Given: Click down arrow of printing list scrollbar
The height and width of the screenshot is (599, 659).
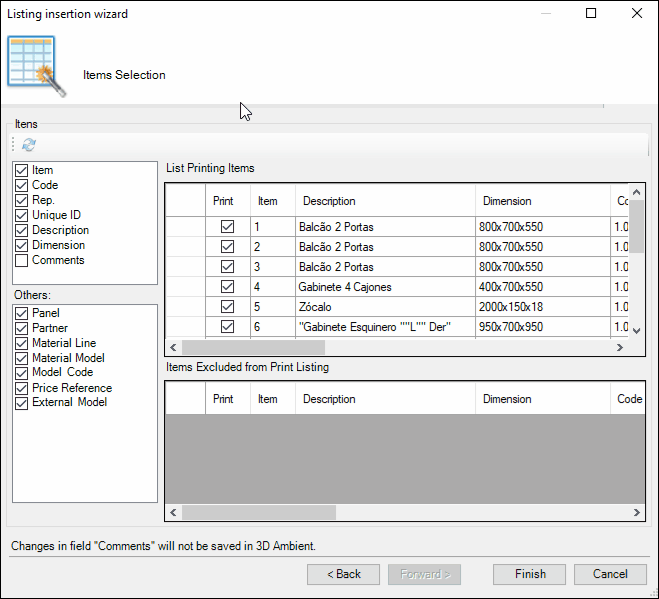Looking at the screenshot, I should [636, 330].
